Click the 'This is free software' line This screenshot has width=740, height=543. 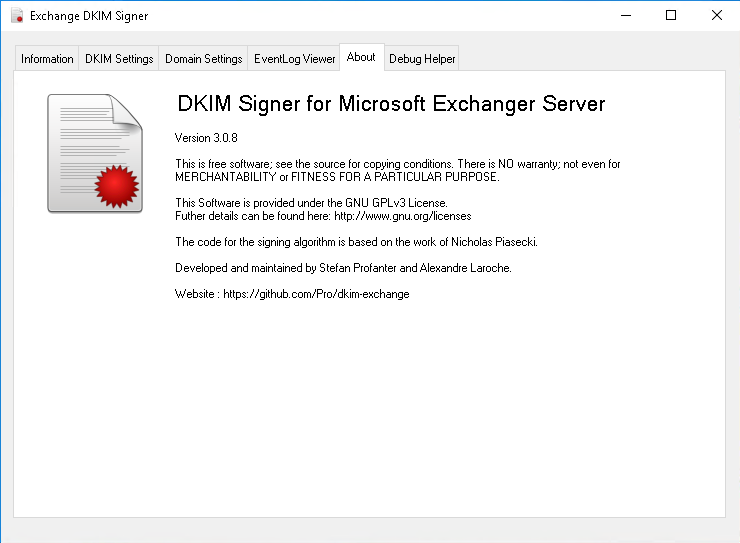coord(397,164)
